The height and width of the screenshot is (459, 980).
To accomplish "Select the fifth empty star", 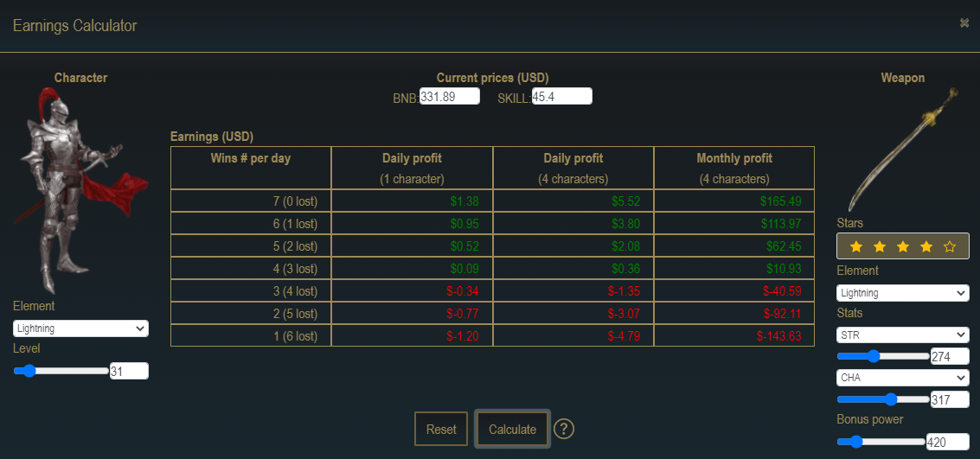I will point(950,246).
